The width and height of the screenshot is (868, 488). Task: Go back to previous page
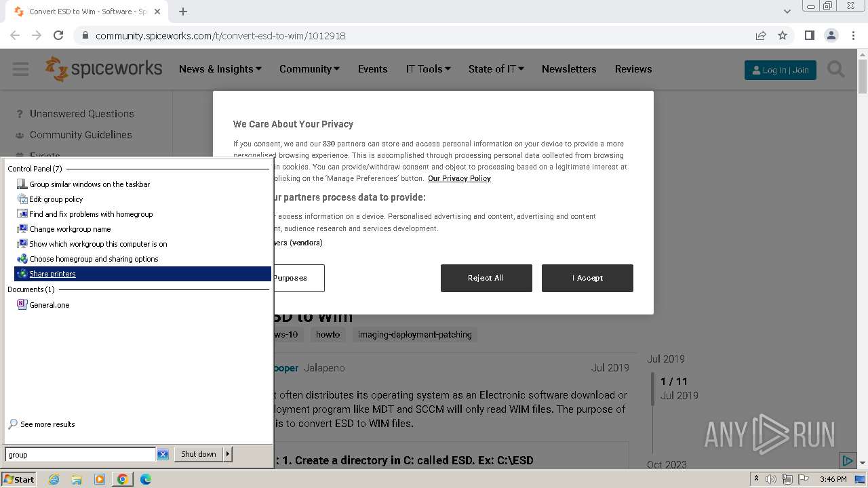pos(15,35)
